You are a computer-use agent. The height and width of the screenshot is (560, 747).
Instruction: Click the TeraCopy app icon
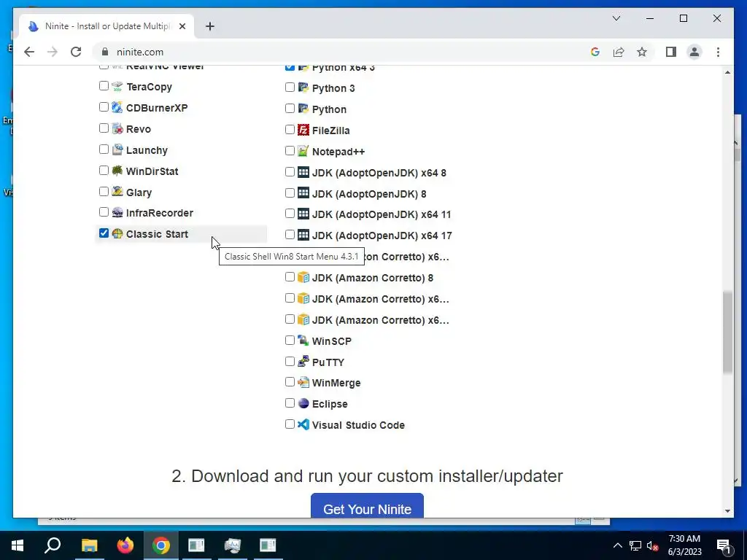[x=117, y=86]
